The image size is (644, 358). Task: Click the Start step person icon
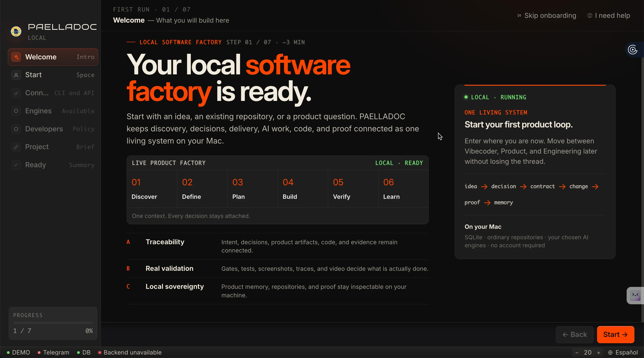point(16,75)
